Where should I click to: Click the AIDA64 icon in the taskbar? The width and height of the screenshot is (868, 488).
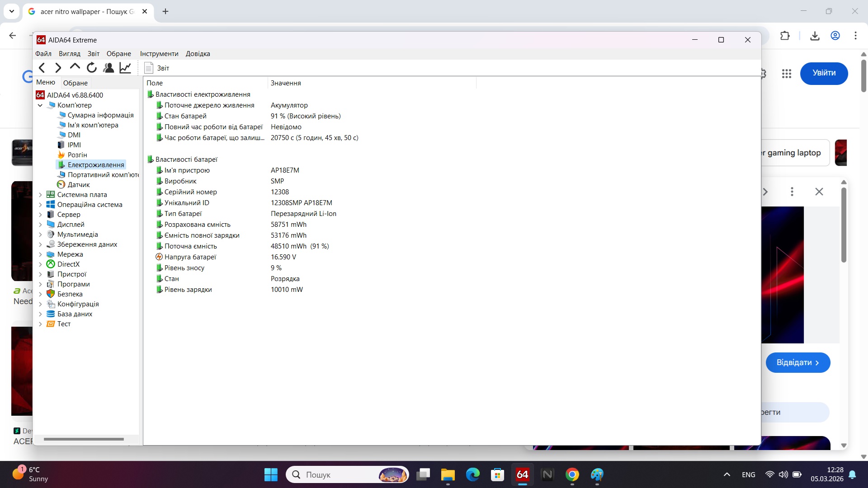click(522, 474)
